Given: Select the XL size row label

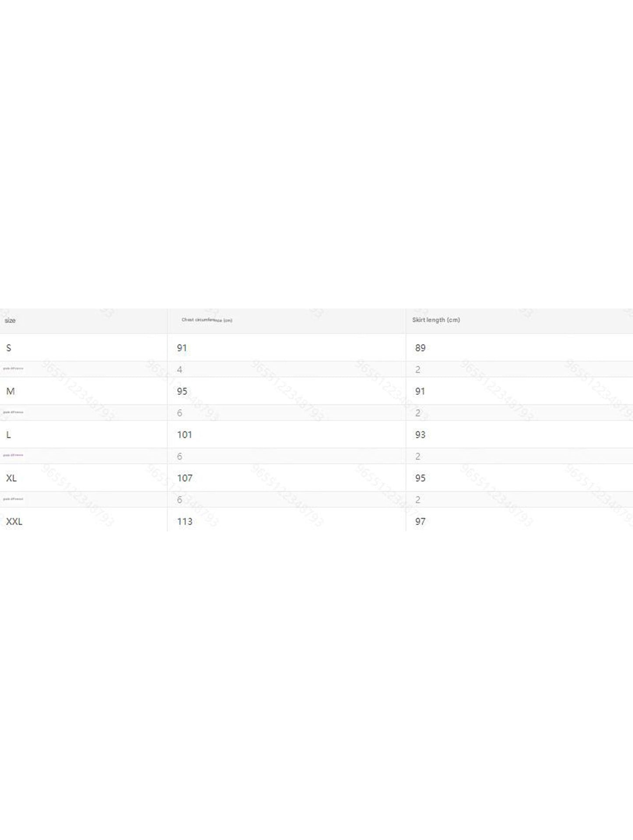Looking at the screenshot, I should (11, 478).
